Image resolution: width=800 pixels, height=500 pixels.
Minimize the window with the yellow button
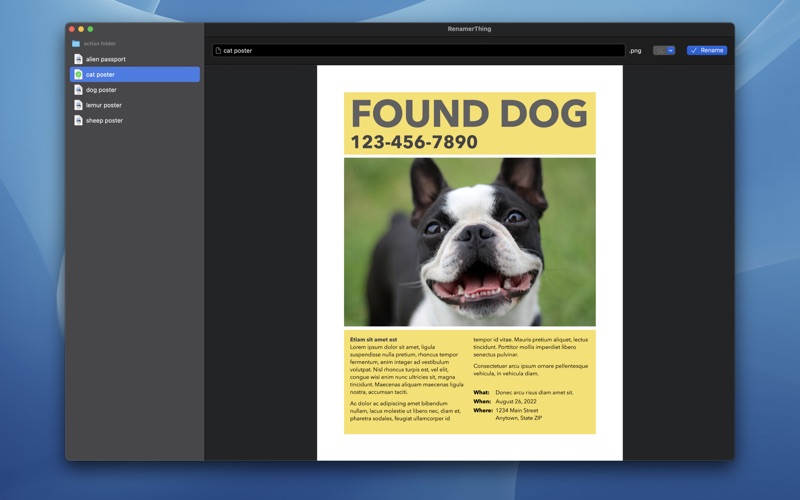(x=81, y=29)
